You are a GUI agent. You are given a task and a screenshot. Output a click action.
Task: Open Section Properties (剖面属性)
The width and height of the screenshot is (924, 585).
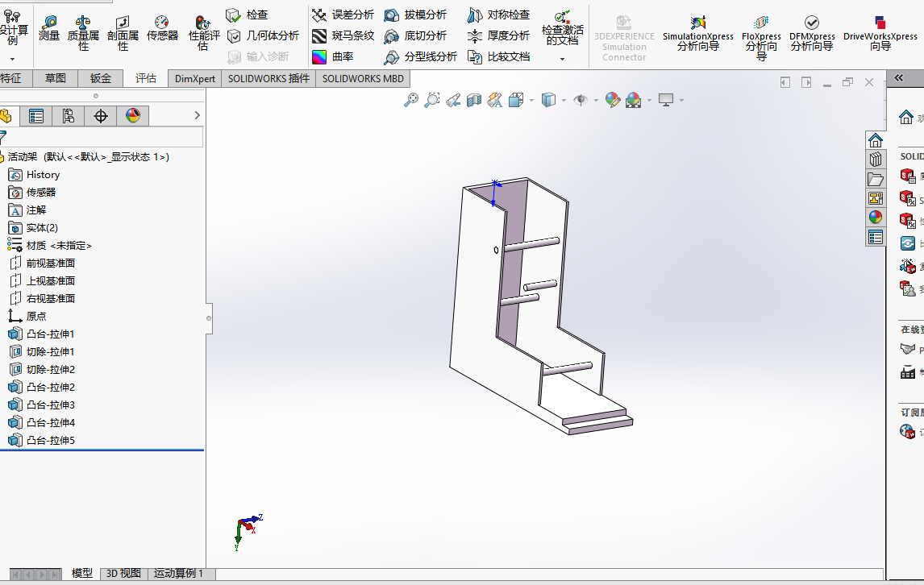click(123, 33)
